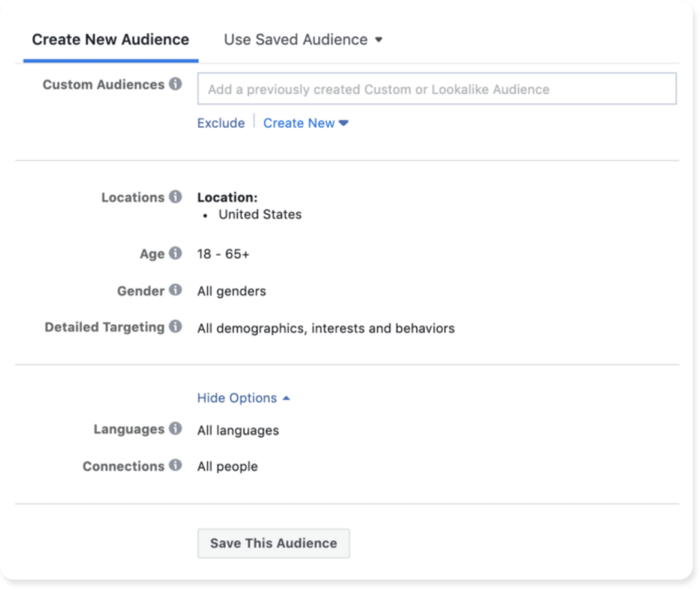
Task: Switch to Create New Audience tab
Action: click(x=111, y=40)
